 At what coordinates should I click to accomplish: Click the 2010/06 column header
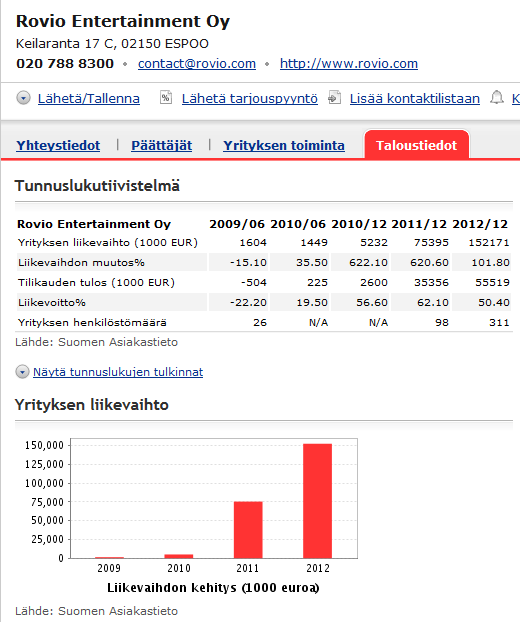pos(298,224)
